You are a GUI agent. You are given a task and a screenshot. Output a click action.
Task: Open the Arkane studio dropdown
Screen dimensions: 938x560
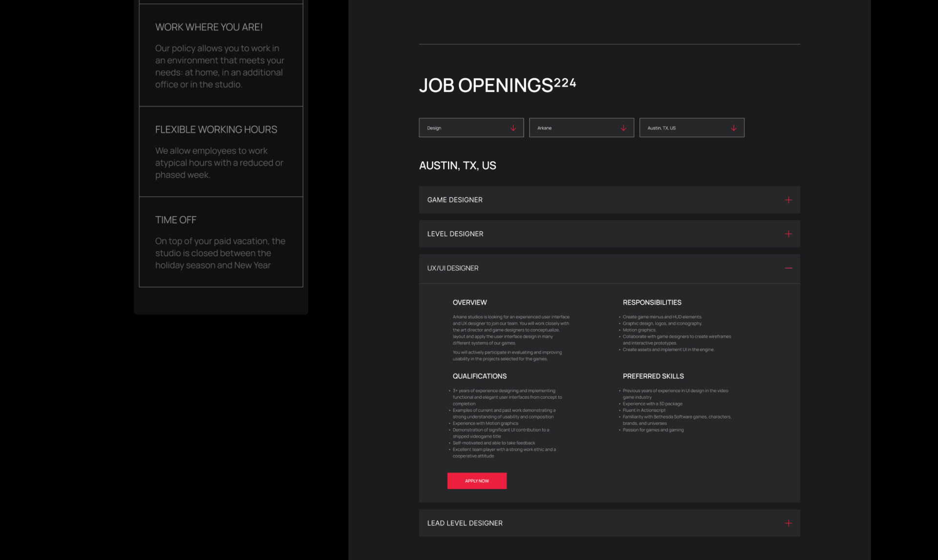click(x=581, y=127)
